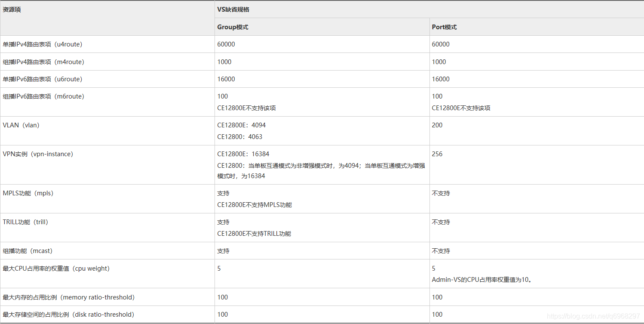Click 不支持 in the MPLS Port模式 cell
Viewport: 644px width, 324px height.
click(x=441, y=193)
